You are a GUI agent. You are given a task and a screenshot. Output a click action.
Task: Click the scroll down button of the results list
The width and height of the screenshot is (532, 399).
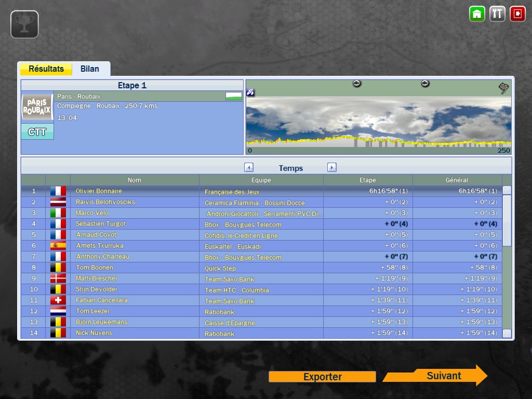pyautogui.click(x=507, y=333)
